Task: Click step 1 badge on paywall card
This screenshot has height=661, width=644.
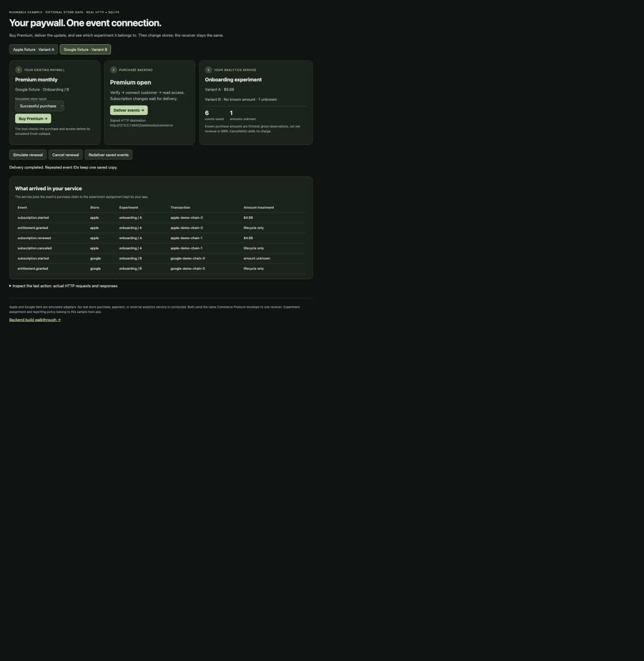Action: pos(19,70)
